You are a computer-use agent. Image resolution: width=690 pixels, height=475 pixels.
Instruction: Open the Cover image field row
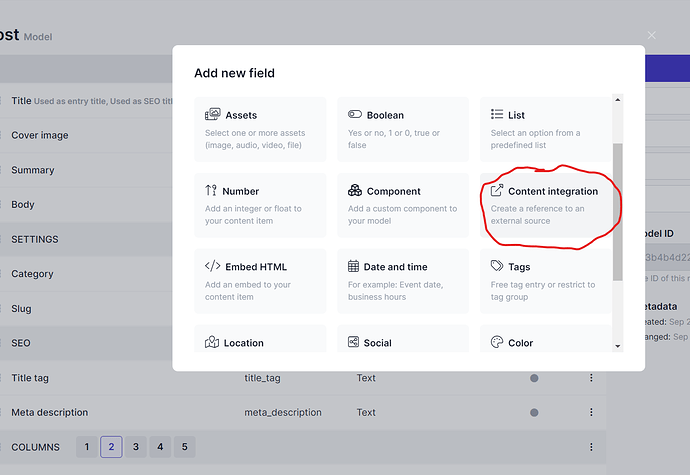[86, 135]
